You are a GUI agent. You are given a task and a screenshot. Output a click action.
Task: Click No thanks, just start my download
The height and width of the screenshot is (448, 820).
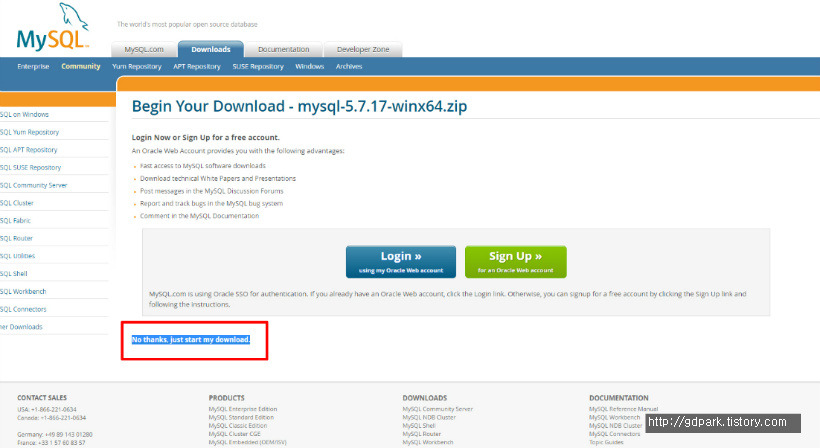[190, 340]
